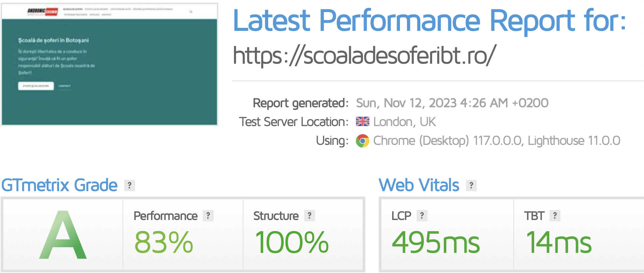This screenshot has width=644, height=273.
Task: Click the Chrome (Desktop) Lighthouse version text
Action: (496, 141)
